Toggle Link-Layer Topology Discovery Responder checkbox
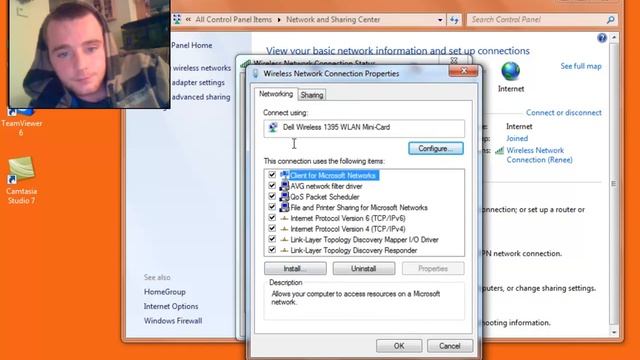Viewport: 640px width, 360px height. tap(272, 250)
